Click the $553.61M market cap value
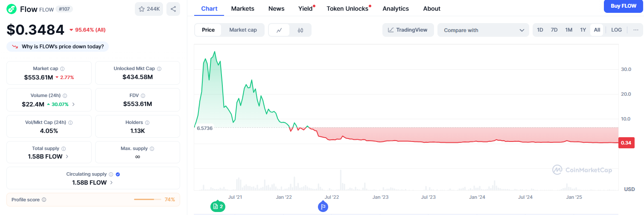644x215 pixels. click(38, 77)
